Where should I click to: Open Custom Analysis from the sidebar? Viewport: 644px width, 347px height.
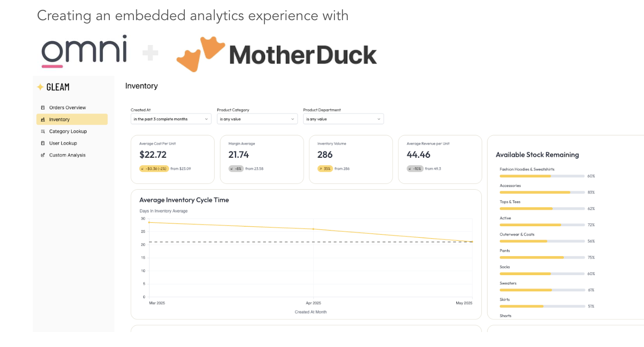[x=67, y=155]
